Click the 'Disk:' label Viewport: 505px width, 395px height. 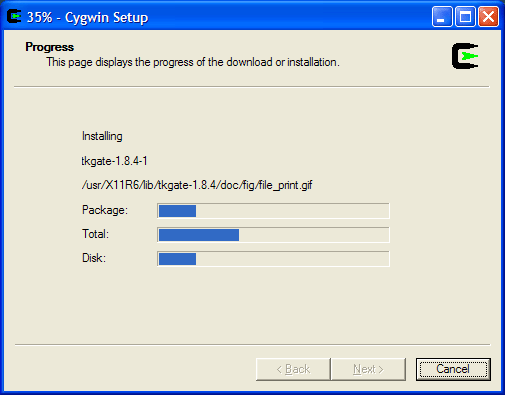94,258
